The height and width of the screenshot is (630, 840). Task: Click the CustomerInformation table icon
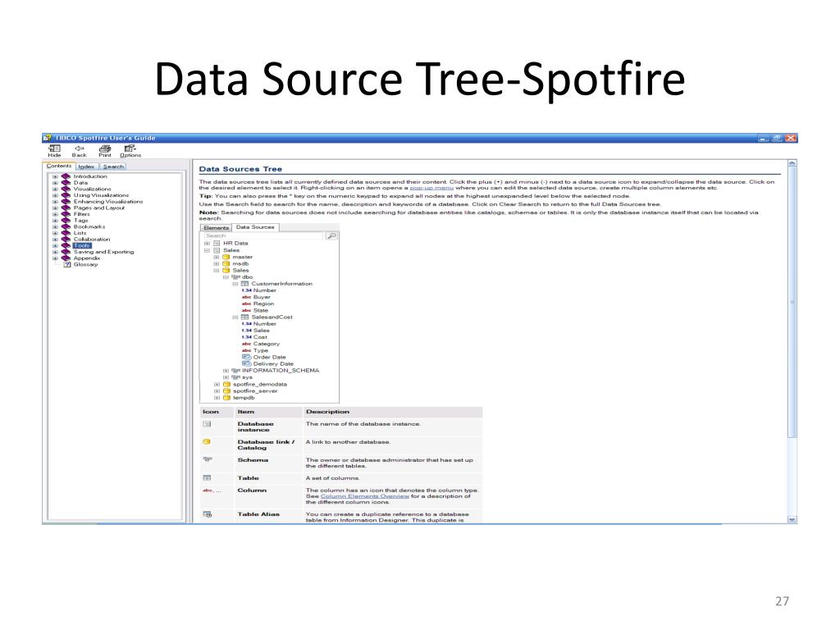click(x=244, y=284)
